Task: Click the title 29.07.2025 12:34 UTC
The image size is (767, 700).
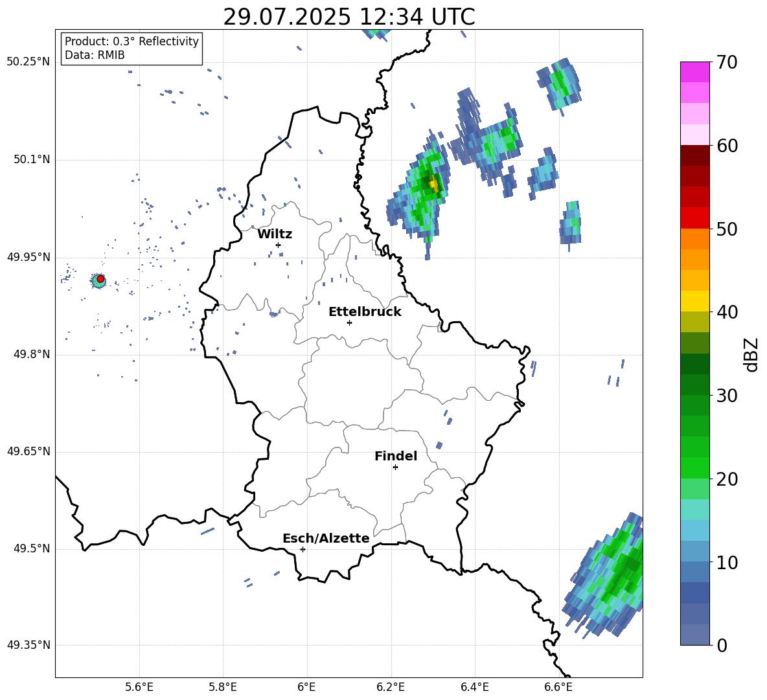Action: 349,17
